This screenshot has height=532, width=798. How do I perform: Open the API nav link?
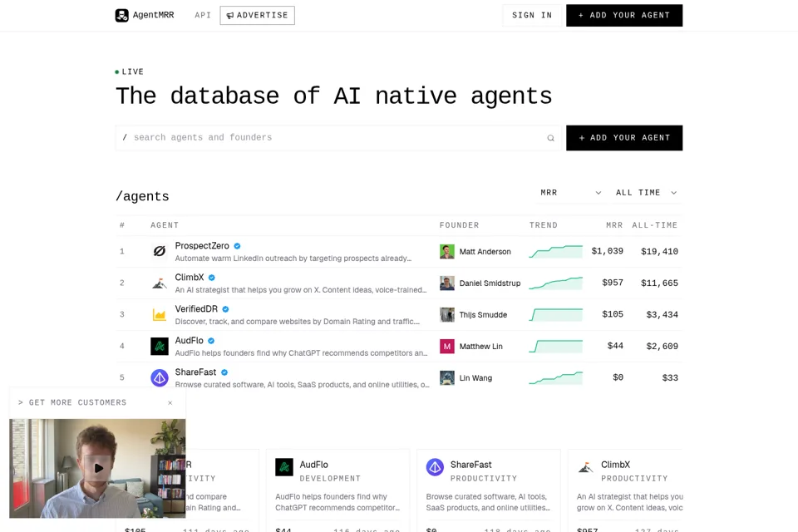pos(203,15)
